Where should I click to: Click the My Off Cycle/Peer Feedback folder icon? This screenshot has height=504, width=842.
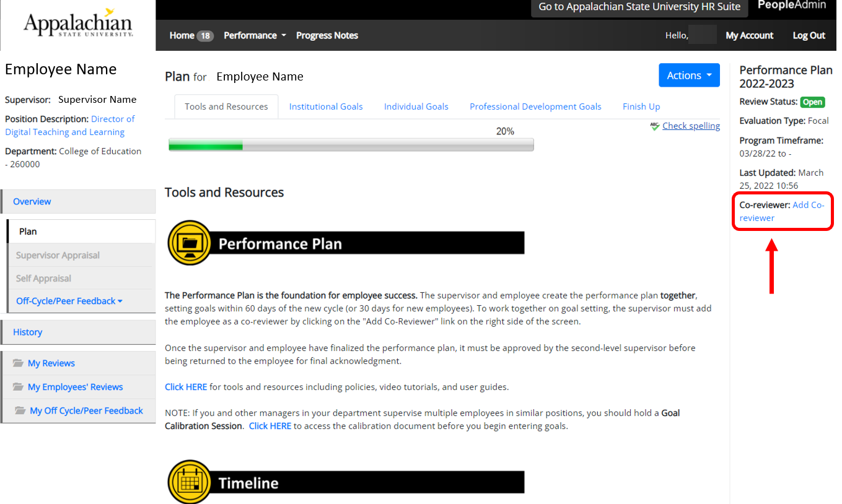tap(20, 411)
